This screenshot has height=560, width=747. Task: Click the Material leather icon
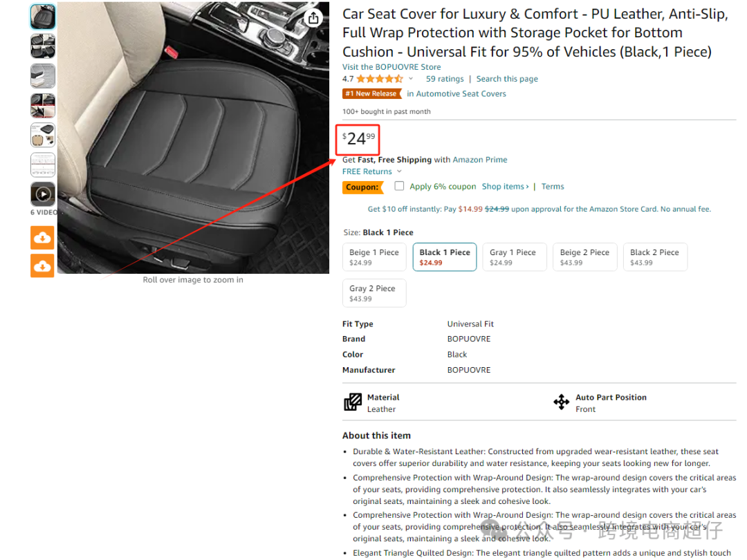[353, 402]
